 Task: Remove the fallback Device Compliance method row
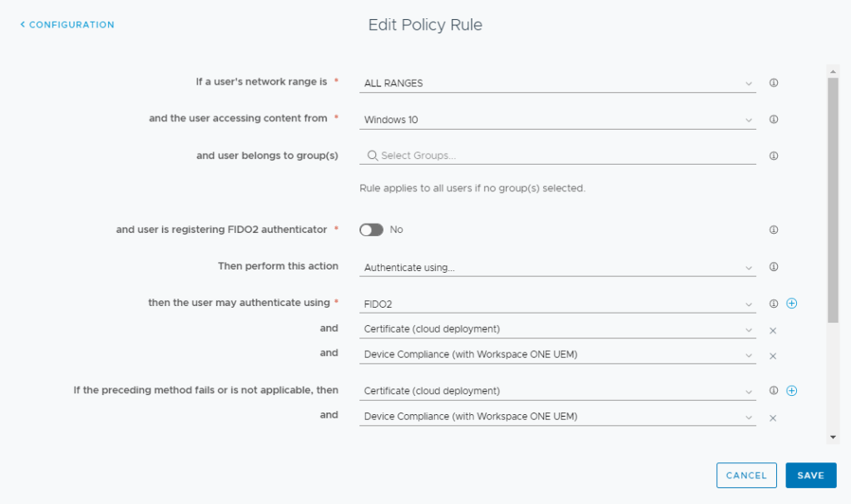pos(773,418)
